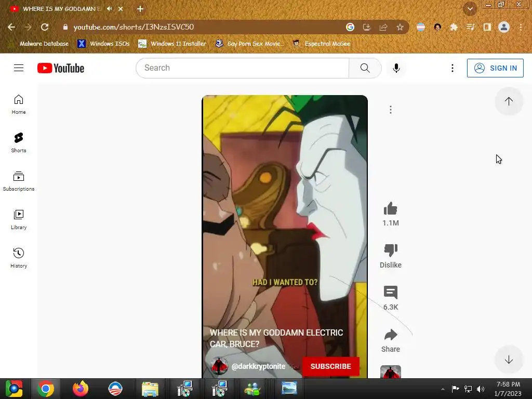Click the striped flag extension icon
This screenshot has width=532, height=399.
coord(421,27)
